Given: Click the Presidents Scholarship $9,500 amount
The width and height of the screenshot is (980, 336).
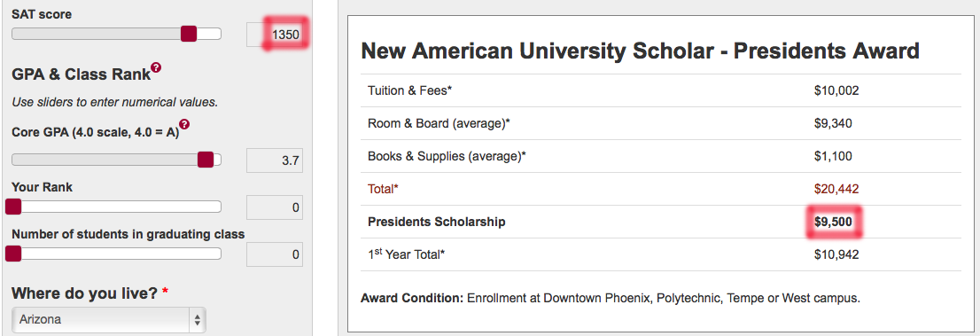Looking at the screenshot, I should point(833,222).
